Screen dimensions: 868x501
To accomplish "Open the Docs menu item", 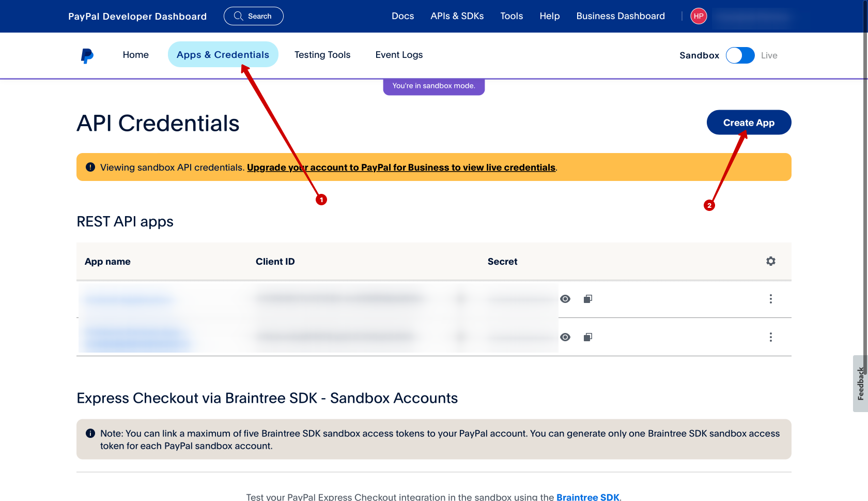I will coord(403,16).
